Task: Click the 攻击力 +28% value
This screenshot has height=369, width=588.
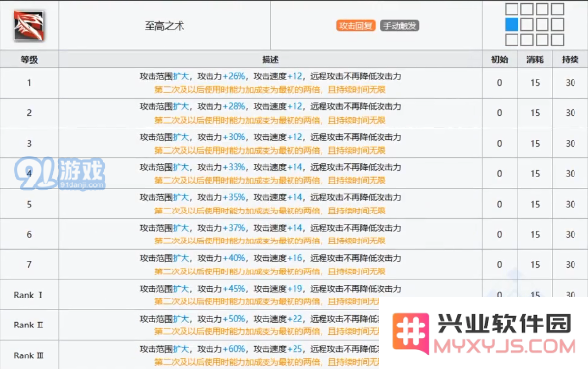Action: tap(235, 106)
